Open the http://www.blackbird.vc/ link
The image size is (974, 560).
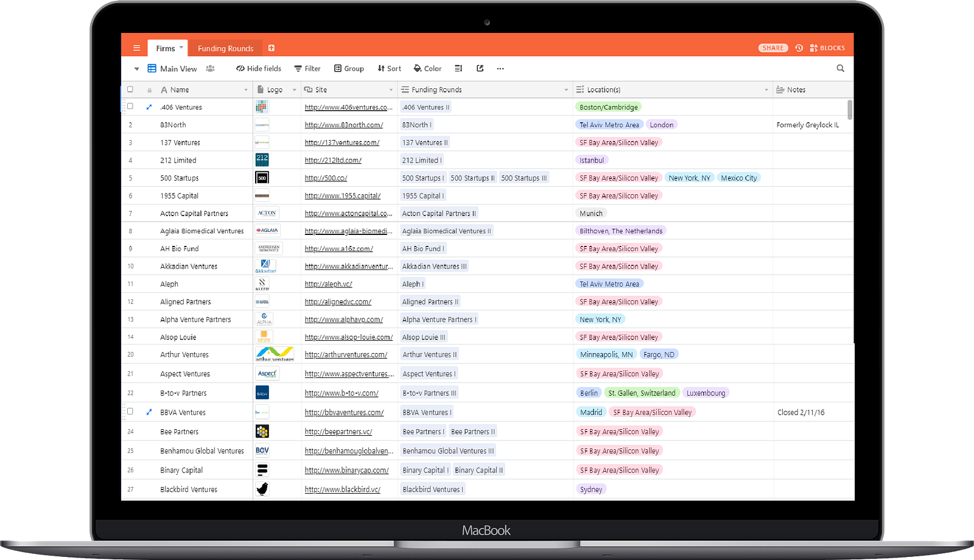coord(343,490)
